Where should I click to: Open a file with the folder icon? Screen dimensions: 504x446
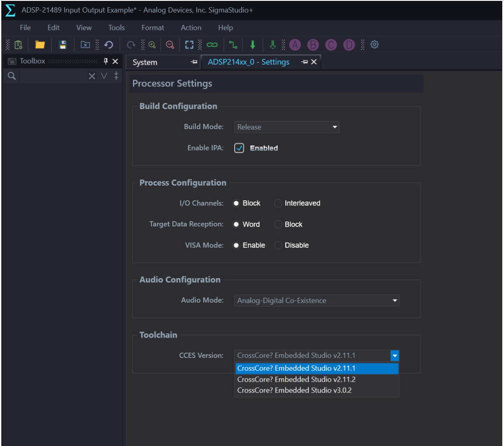(40, 45)
